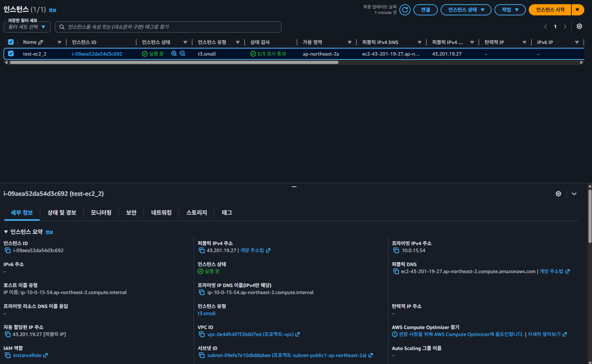Zoom out icon in test-ec2_2 row
The width and height of the screenshot is (592, 364).
pyautogui.click(x=183, y=54)
